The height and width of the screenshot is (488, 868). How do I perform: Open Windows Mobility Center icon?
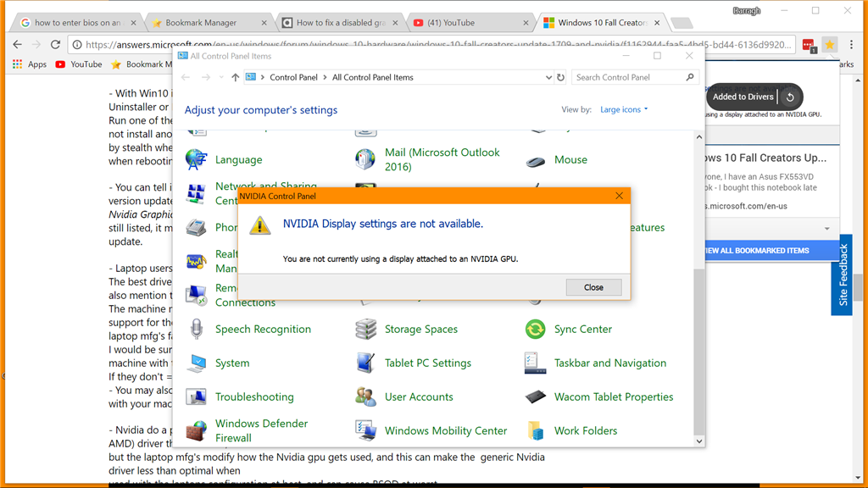point(365,430)
